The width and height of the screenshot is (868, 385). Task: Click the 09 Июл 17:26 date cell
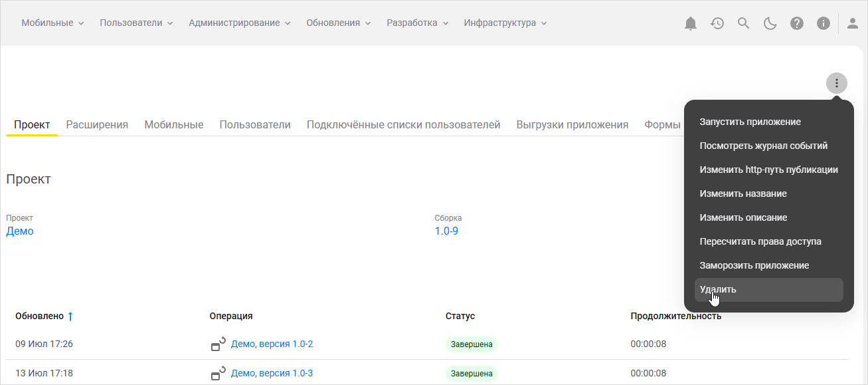pos(44,344)
